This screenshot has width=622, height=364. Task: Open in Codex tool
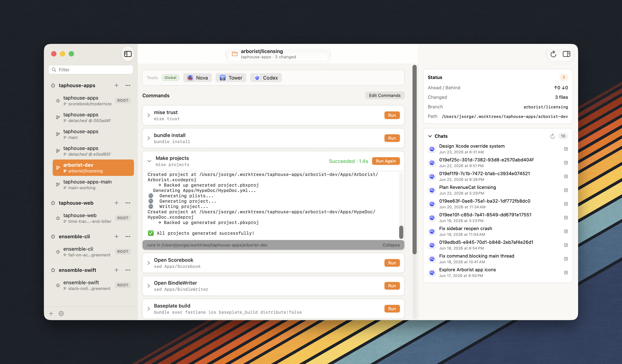click(266, 78)
